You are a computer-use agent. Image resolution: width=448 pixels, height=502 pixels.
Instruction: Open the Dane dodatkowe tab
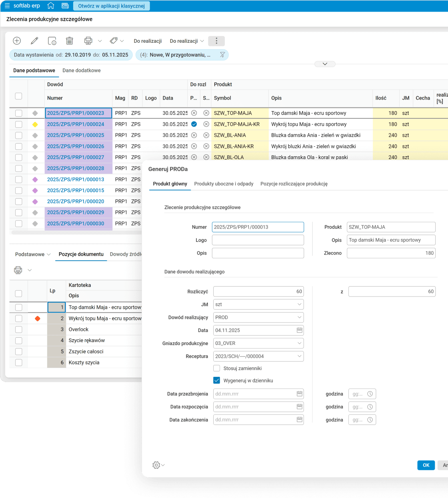[82, 70]
